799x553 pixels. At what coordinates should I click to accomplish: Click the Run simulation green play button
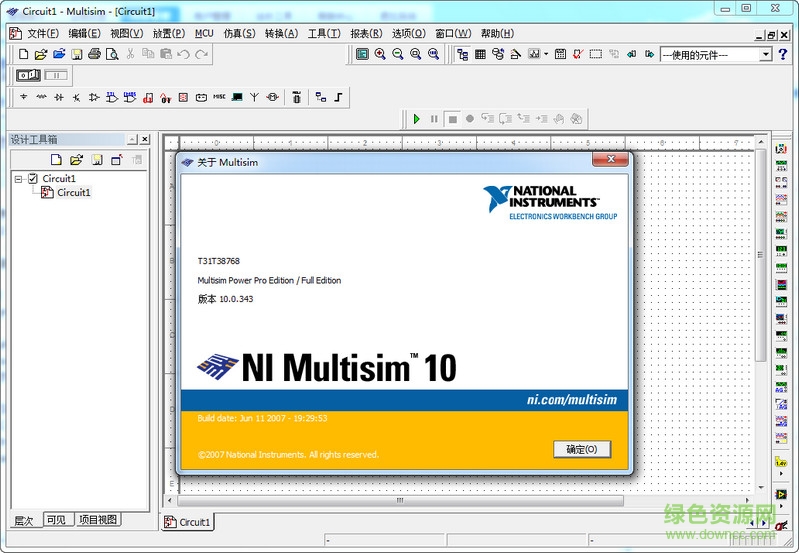click(x=416, y=119)
